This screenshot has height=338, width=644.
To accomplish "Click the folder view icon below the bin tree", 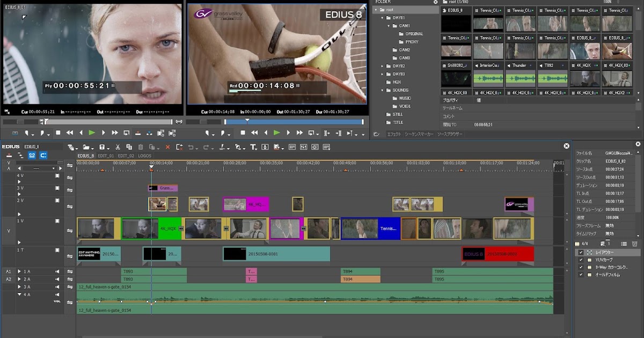I will pos(376,134).
